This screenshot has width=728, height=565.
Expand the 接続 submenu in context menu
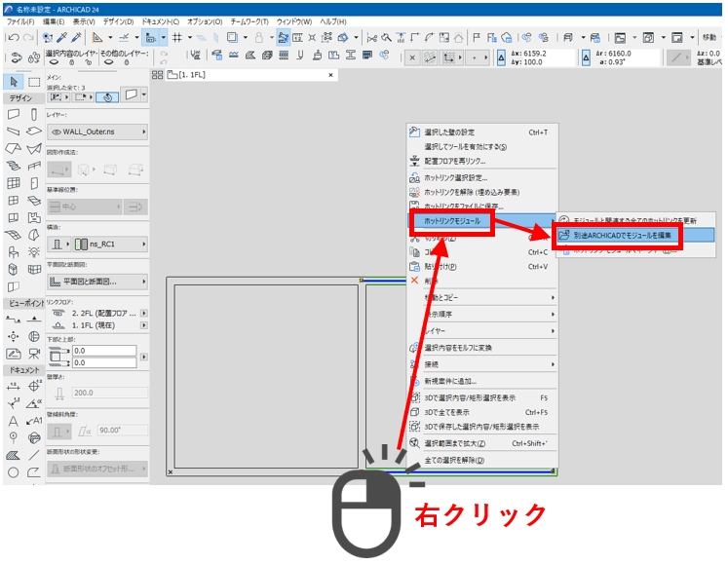pyautogui.click(x=482, y=364)
